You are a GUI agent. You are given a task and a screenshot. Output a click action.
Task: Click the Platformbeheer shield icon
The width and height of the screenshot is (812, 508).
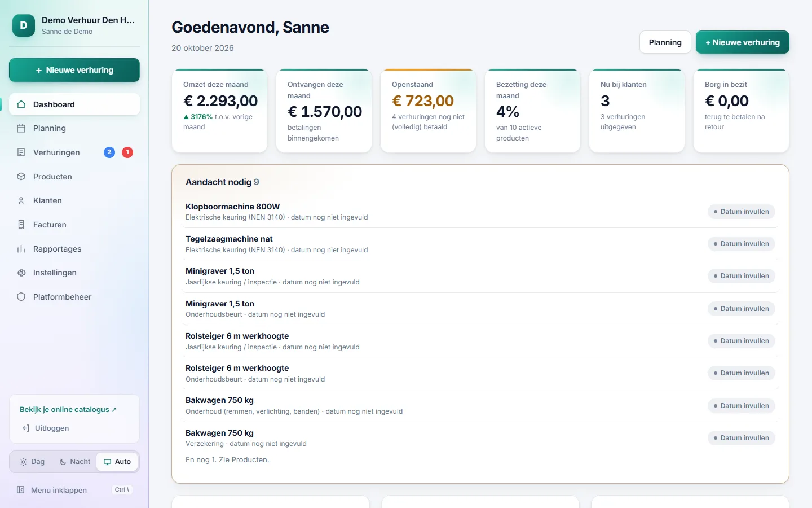(21, 297)
